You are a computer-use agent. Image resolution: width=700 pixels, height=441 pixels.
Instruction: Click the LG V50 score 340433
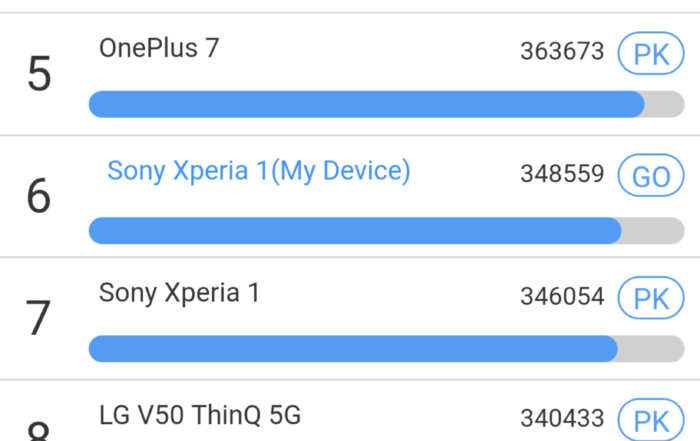(x=562, y=418)
